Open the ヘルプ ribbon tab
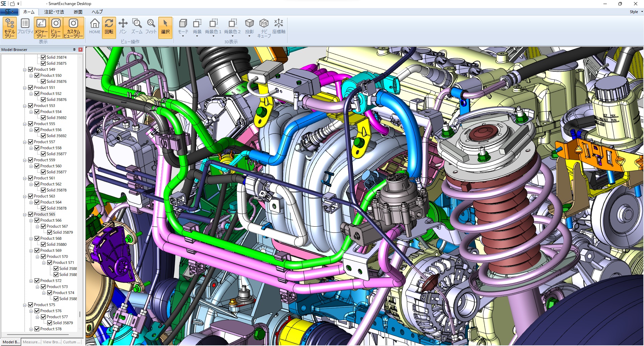Image resolution: width=644 pixels, height=346 pixels. pos(97,12)
